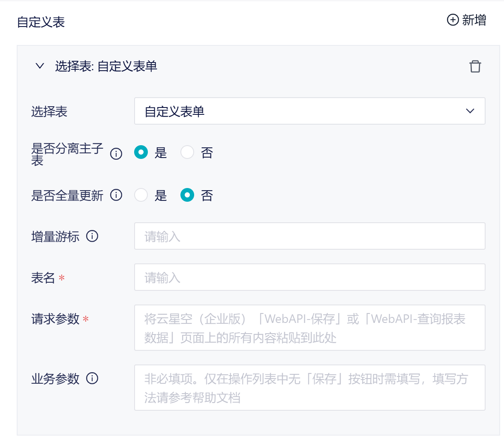Open the info icon next to 业务参数
The image size is (504, 442).
[x=92, y=379]
